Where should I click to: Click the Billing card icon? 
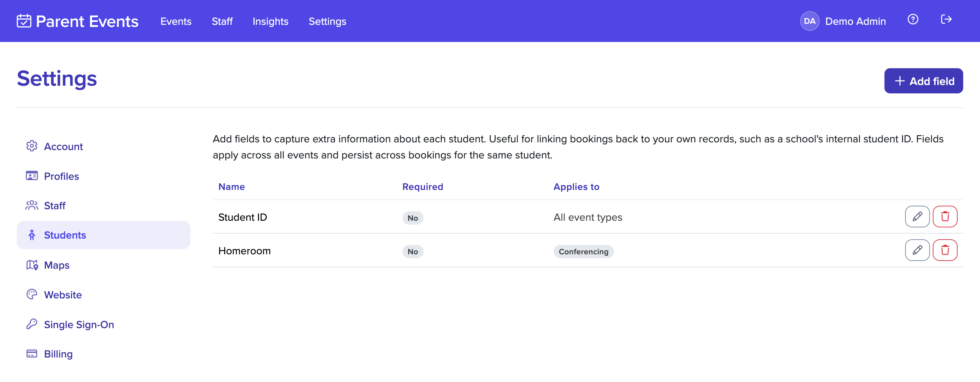(31, 354)
